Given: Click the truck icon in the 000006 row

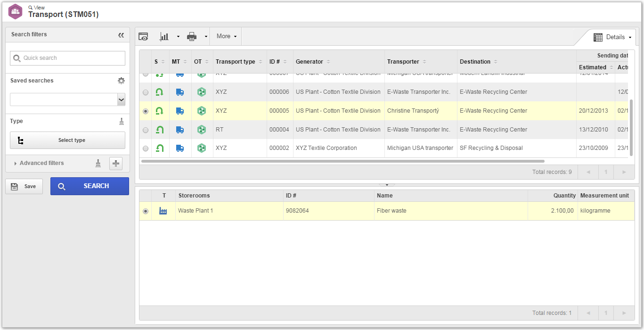Looking at the screenshot, I should click(180, 92).
